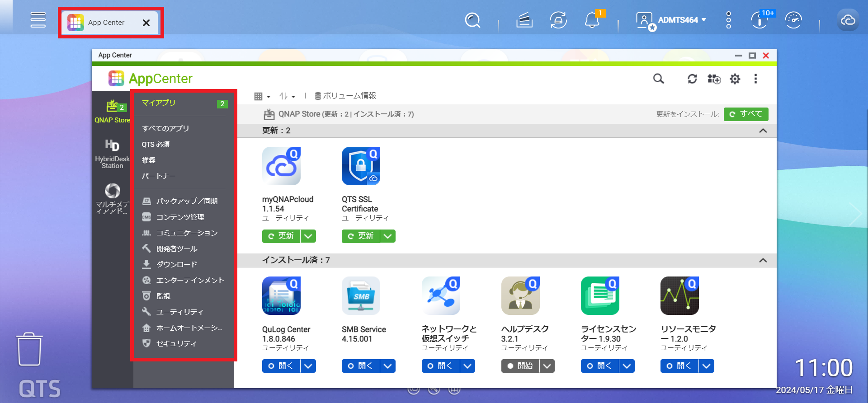Image resolution: width=868 pixels, height=403 pixels.
Task: Open the notifications bell icon
Action: (x=592, y=20)
